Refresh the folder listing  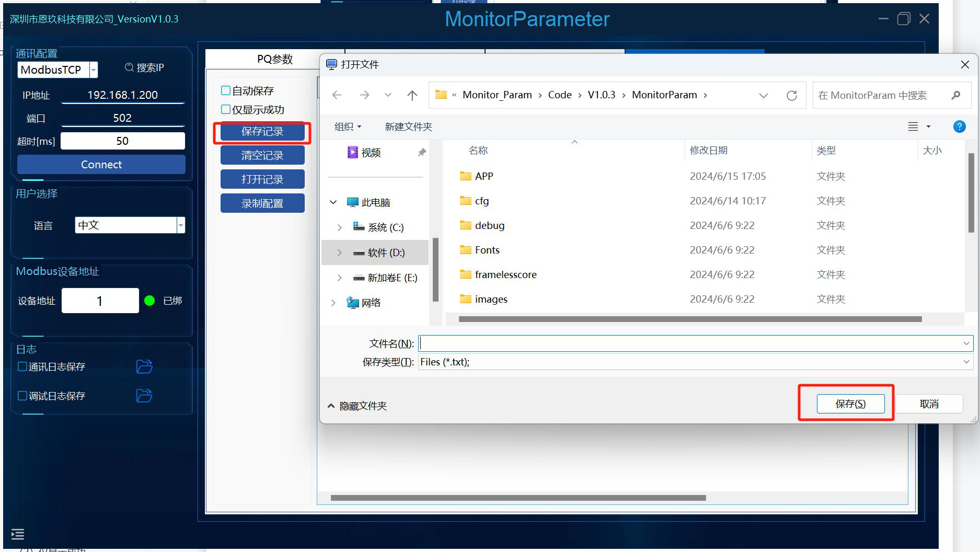(x=792, y=95)
